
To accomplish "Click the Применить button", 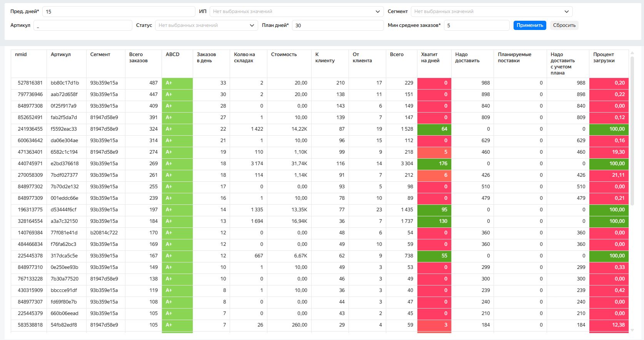I will [x=529, y=25].
